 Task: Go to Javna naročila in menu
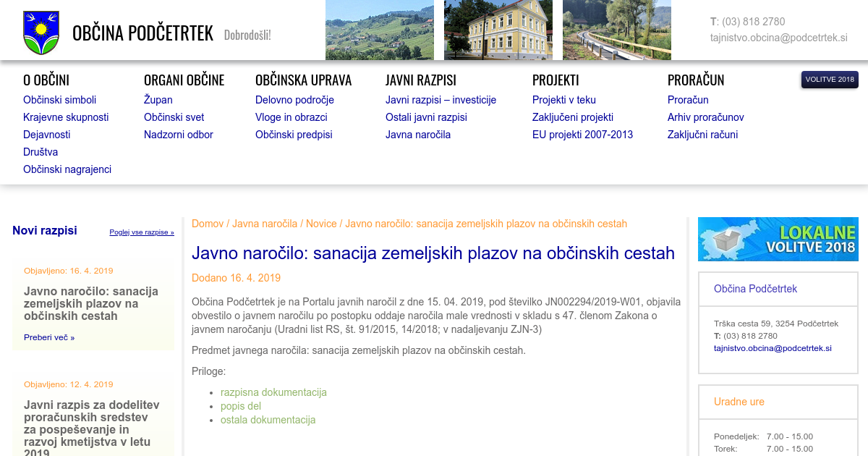[418, 135]
